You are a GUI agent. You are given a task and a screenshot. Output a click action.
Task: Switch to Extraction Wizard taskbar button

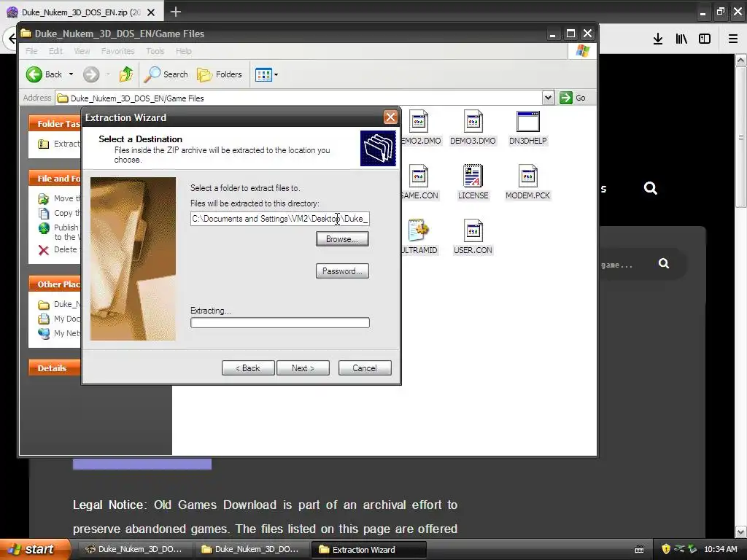point(368,550)
